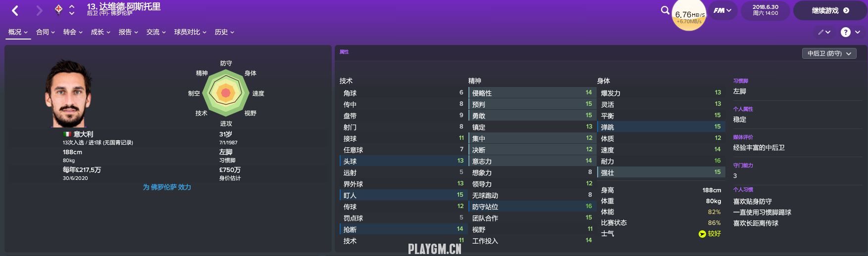Click the Fiorentina club badge icon

coord(58,10)
